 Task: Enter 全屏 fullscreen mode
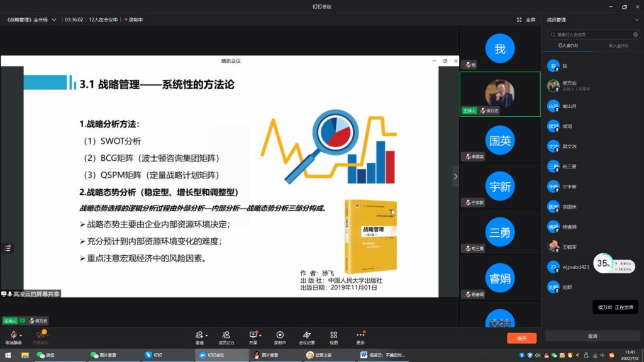tap(526, 19)
